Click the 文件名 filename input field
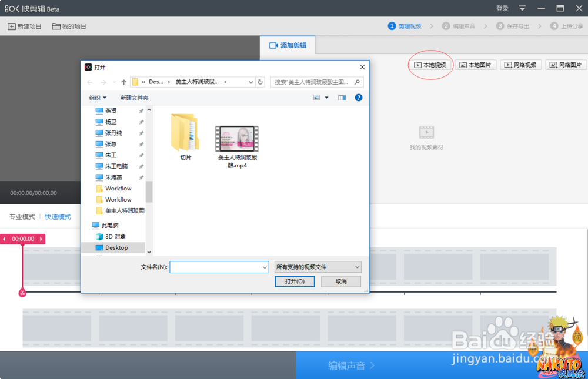Image resolution: width=588 pixels, height=379 pixels. 216,267
